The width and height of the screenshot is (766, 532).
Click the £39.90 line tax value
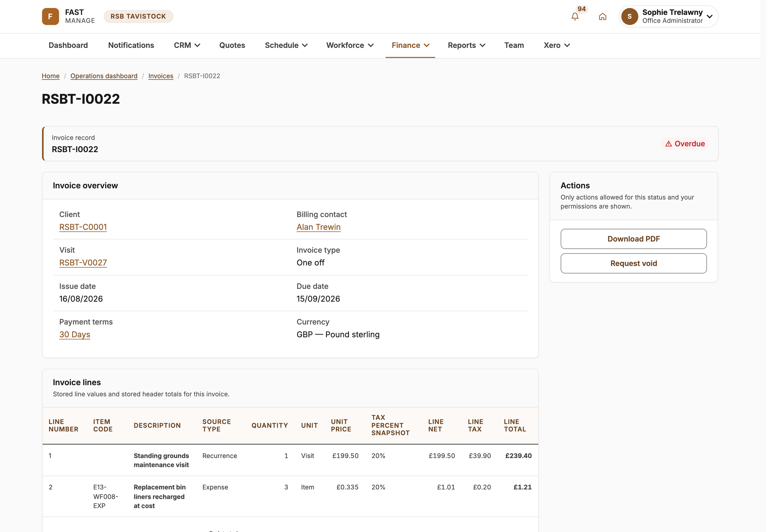point(480,456)
